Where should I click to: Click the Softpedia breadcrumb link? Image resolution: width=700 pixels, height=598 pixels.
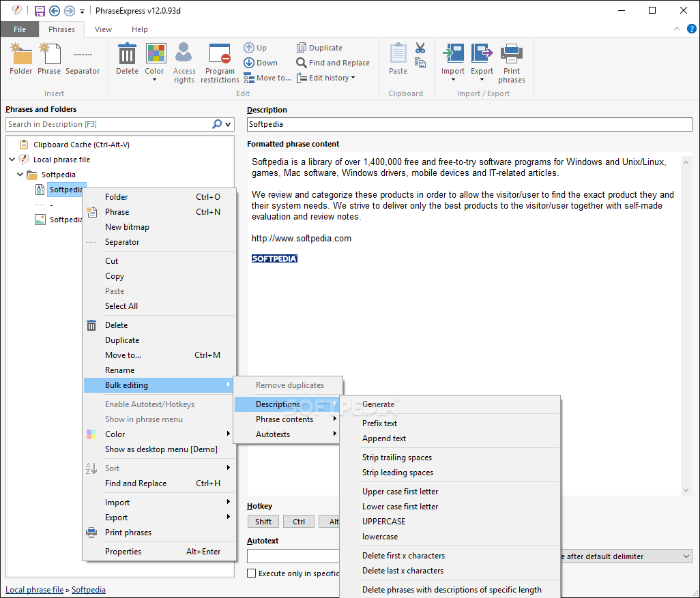89,590
